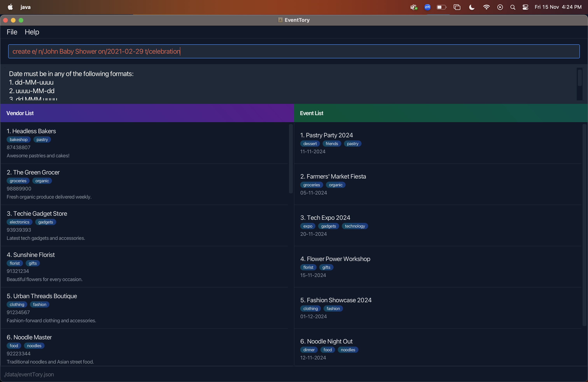
Task: Open the Apple menu
Action: coord(10,7)
